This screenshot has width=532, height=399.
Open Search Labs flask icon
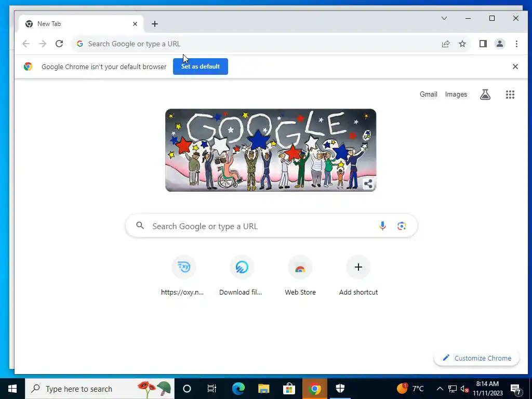(485, 95)
